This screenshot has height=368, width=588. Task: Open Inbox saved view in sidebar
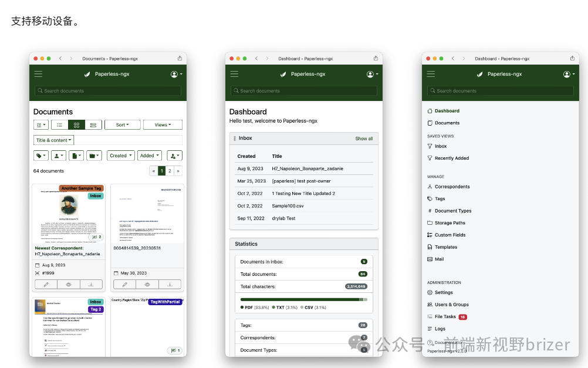coord(437,146)
